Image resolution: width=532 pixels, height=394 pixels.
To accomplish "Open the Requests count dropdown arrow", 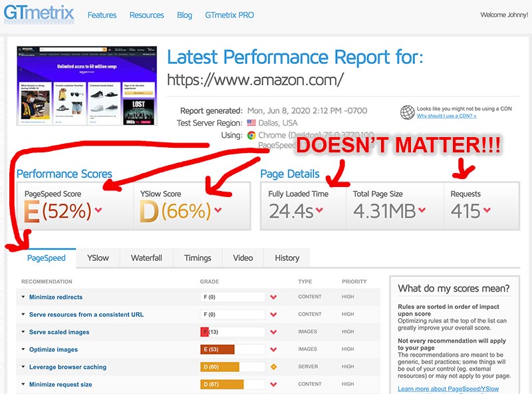I will coord(487,212).
